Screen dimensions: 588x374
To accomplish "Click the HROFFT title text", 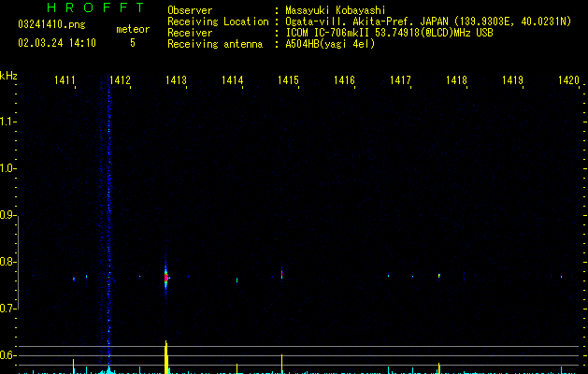I will click(95, 7).
